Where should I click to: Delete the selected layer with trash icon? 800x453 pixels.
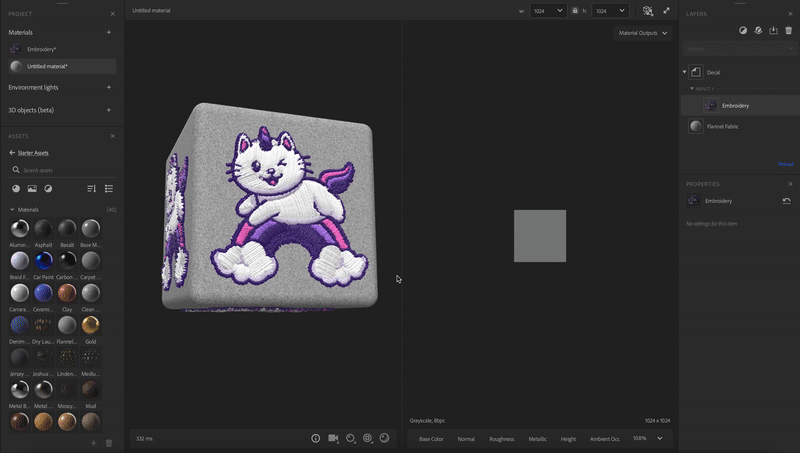(x=789, y=31)
